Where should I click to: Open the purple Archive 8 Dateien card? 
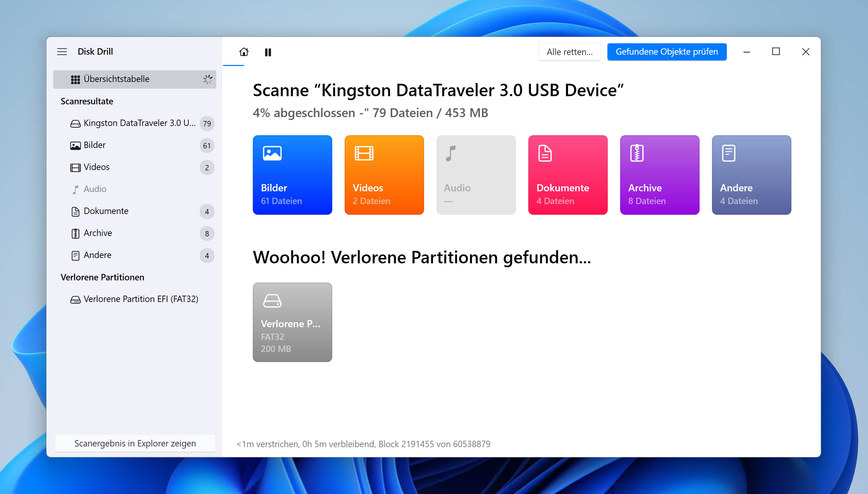[660, 175]
